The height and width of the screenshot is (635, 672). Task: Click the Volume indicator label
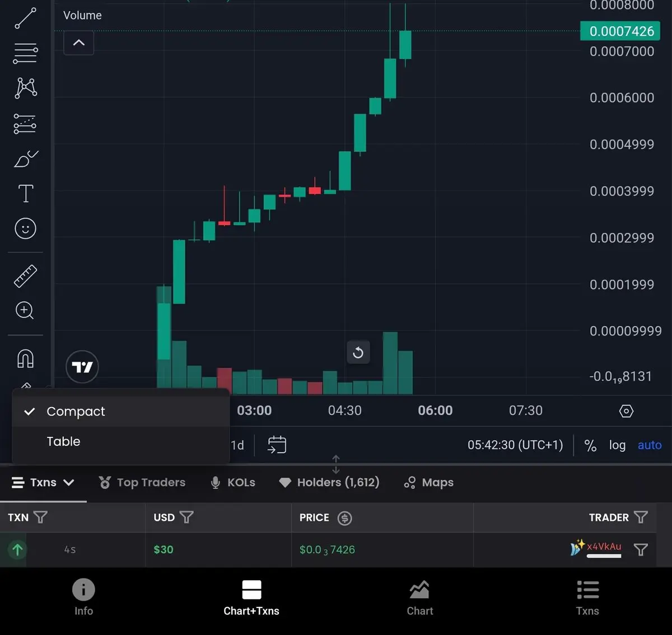(82, 16)
